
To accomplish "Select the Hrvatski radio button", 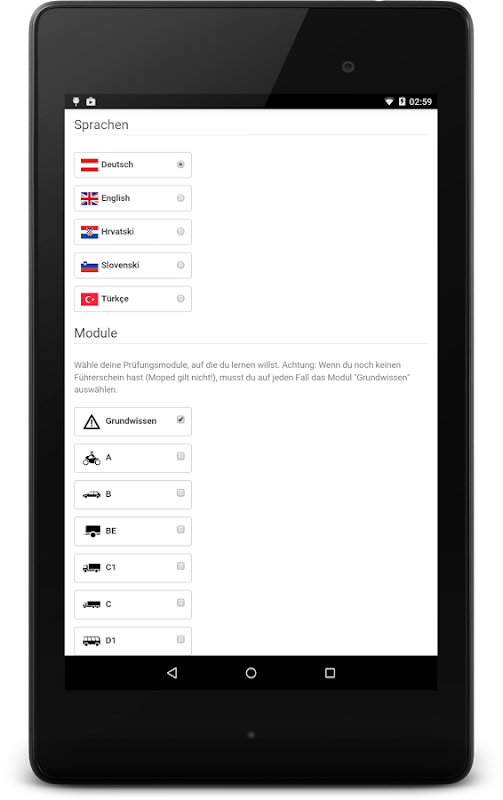I will (x=181, y=232).
